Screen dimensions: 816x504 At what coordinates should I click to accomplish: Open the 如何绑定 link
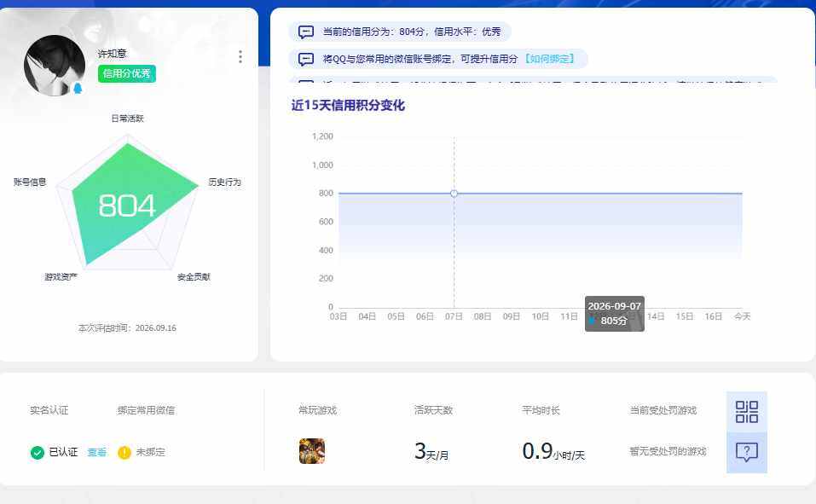[550, 59]
